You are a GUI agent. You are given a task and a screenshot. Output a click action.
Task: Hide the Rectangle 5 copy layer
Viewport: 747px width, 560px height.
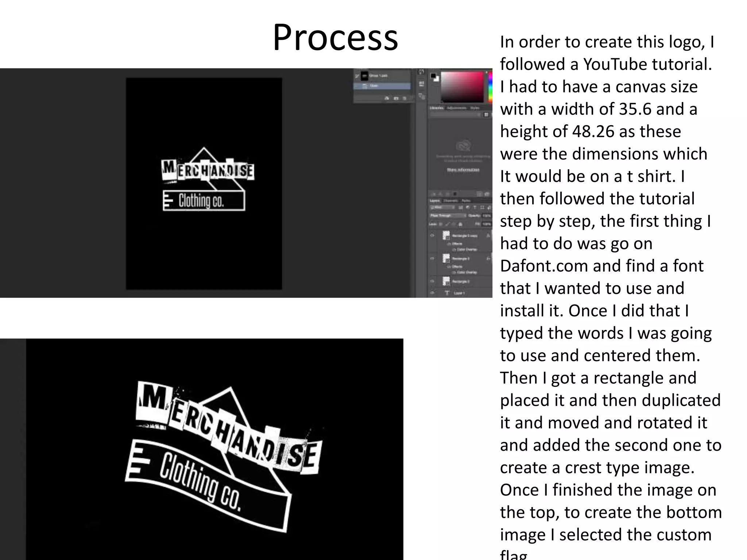[x=433, y=236]
